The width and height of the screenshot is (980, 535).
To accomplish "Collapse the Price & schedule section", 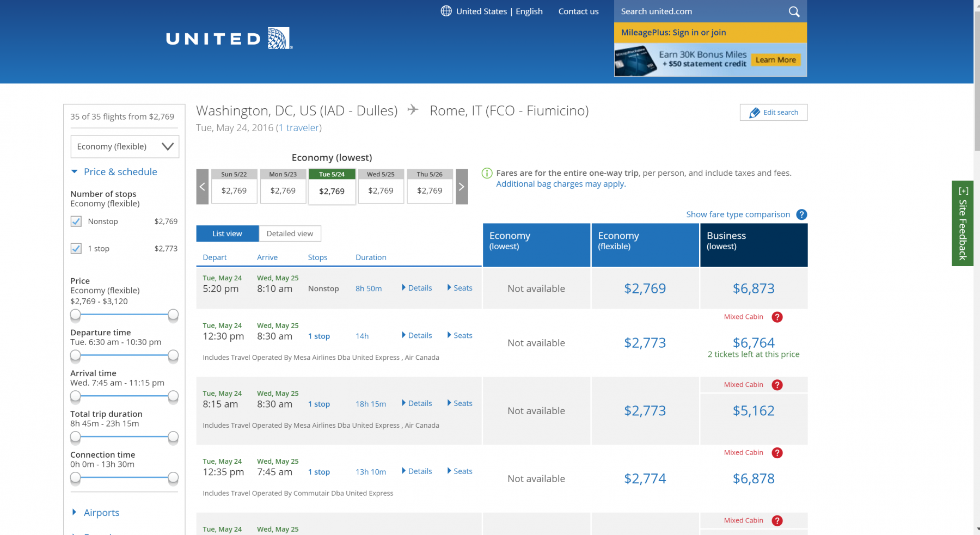I will point(114,172).
